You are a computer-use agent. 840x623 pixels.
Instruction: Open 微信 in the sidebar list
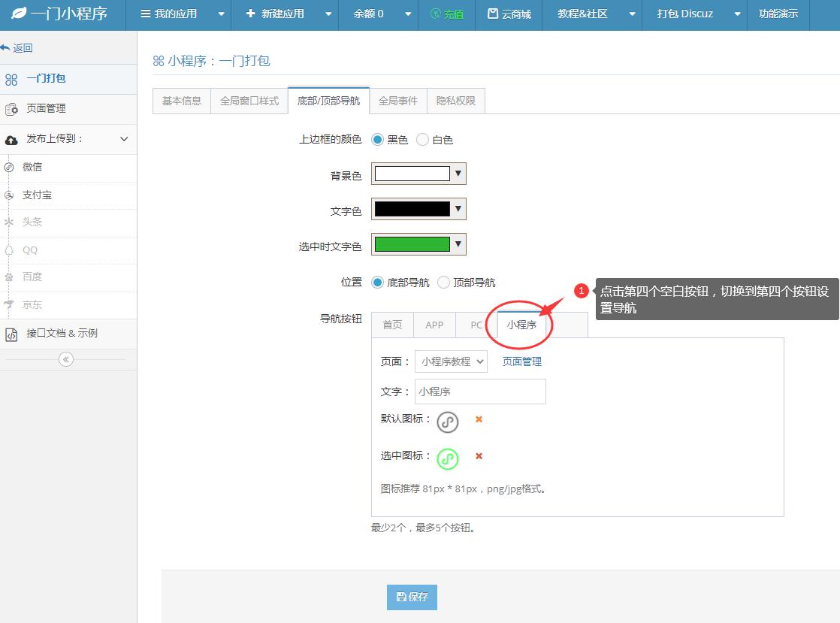[68, 167]
